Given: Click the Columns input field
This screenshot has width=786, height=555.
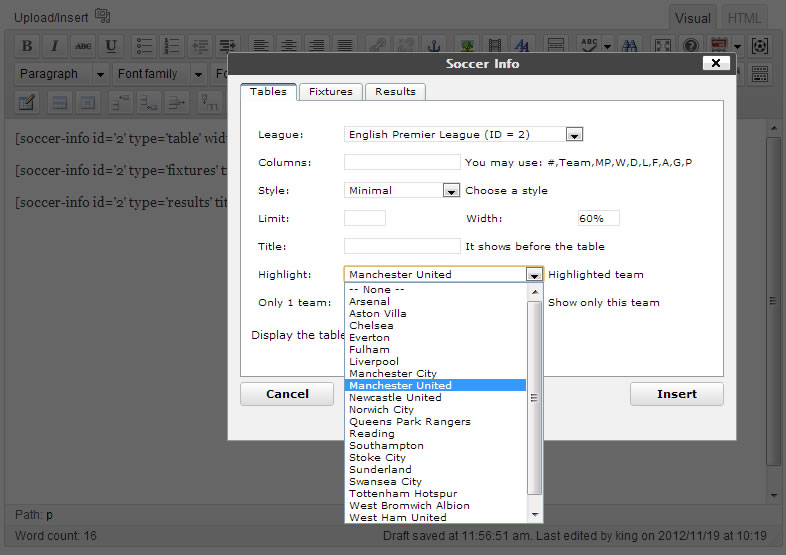Looking at the screenshot, I should coord(402,162).
